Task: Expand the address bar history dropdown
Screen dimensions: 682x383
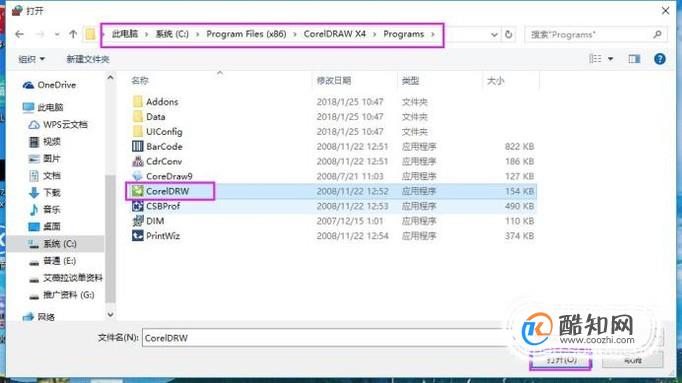Action: coord(494,34)
